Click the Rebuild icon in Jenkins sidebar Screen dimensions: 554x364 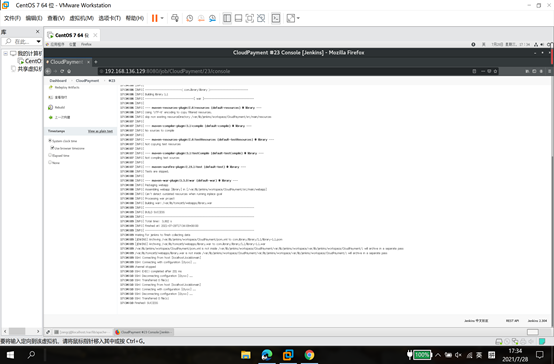[x=51, y=107]
